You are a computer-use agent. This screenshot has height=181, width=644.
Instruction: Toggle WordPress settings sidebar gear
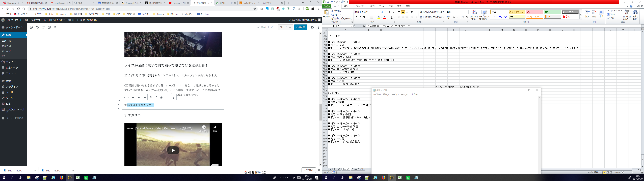click(312, 27)
